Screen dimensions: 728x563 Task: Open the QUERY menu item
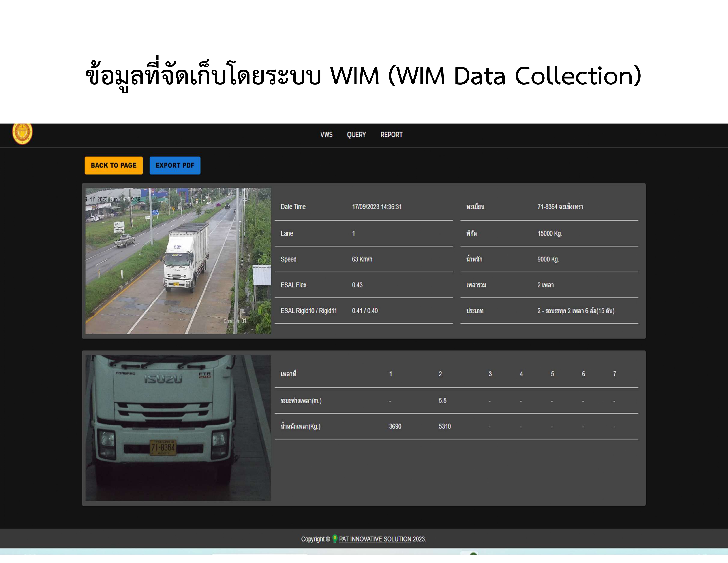coord(356,135)
